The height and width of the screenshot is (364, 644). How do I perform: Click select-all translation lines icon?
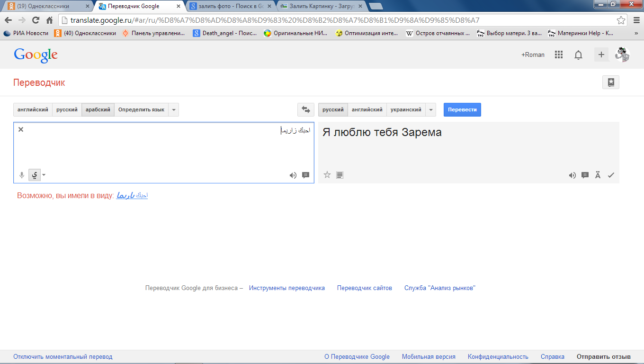[x=340, y=175]
